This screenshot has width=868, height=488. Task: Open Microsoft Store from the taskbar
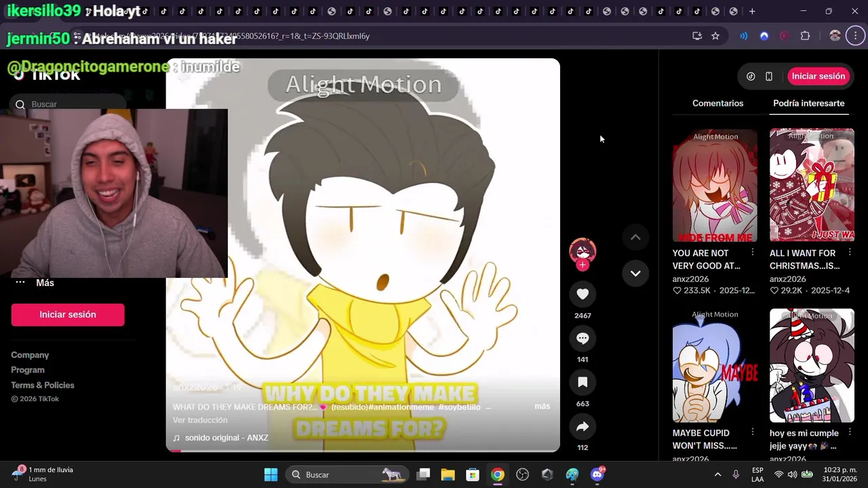click(x=473, y=474)
